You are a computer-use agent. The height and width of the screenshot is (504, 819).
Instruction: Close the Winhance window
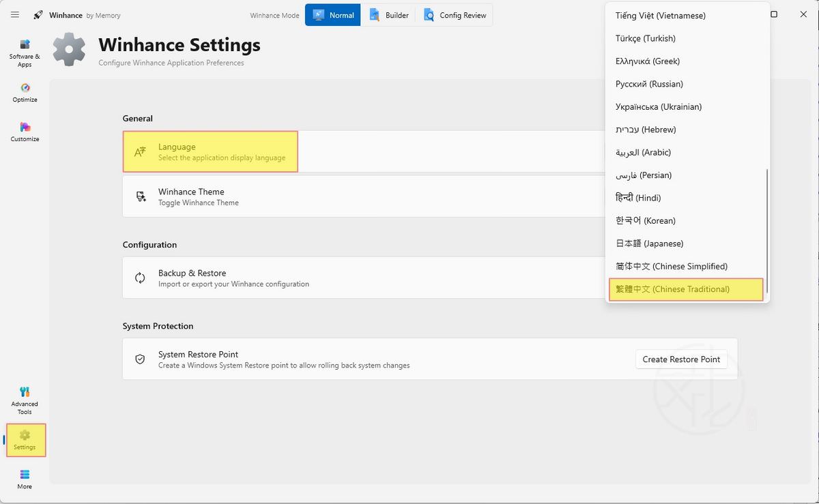click(x=803, y=14)
